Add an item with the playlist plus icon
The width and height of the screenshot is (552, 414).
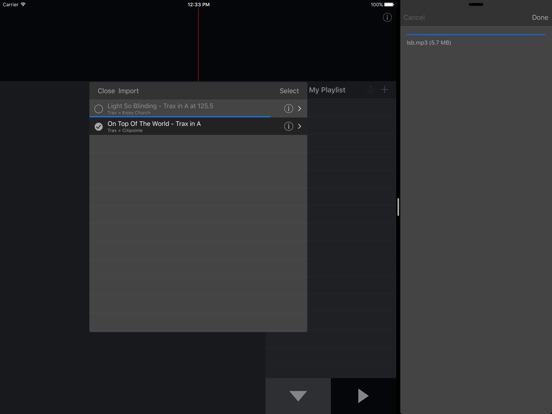point(384,89)
